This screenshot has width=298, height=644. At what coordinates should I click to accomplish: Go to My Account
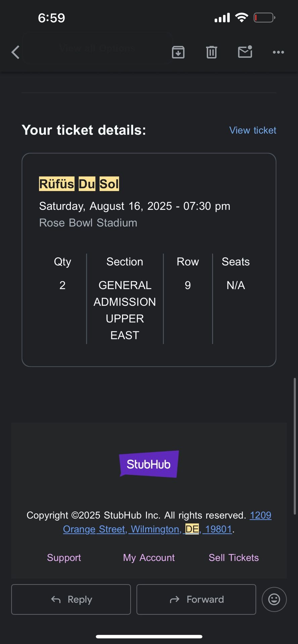pyautogui.click(x=149, y=557)
